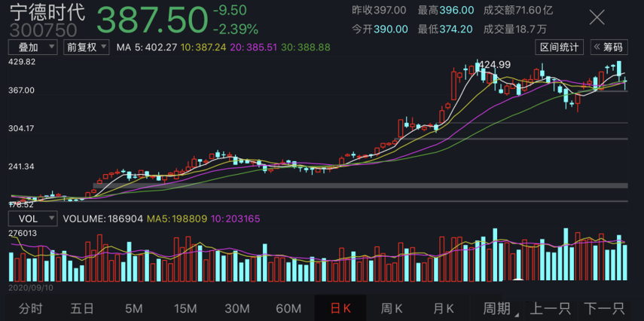
Task: Click the 367.00 price axis label
Action: (22, 90)
